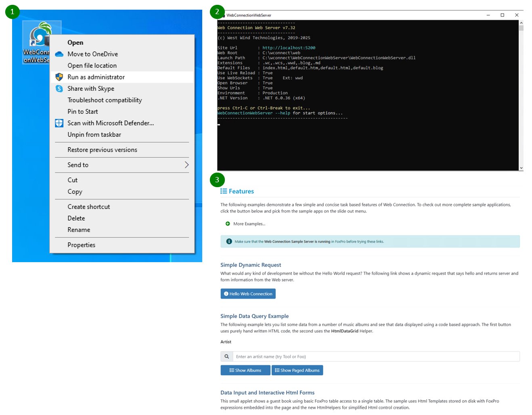532x415 pixels.
Task: Choose Unpin from taskbar
Action: coord(121,135)
